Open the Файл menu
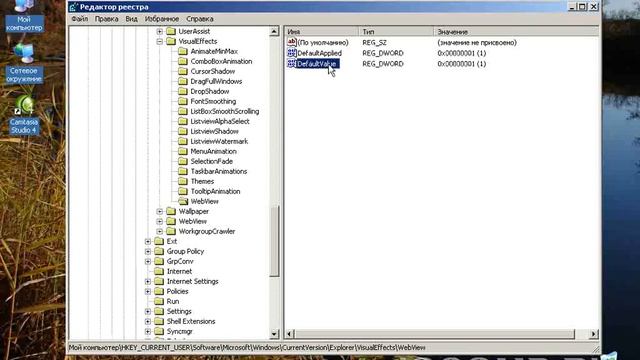 point(80,19)
